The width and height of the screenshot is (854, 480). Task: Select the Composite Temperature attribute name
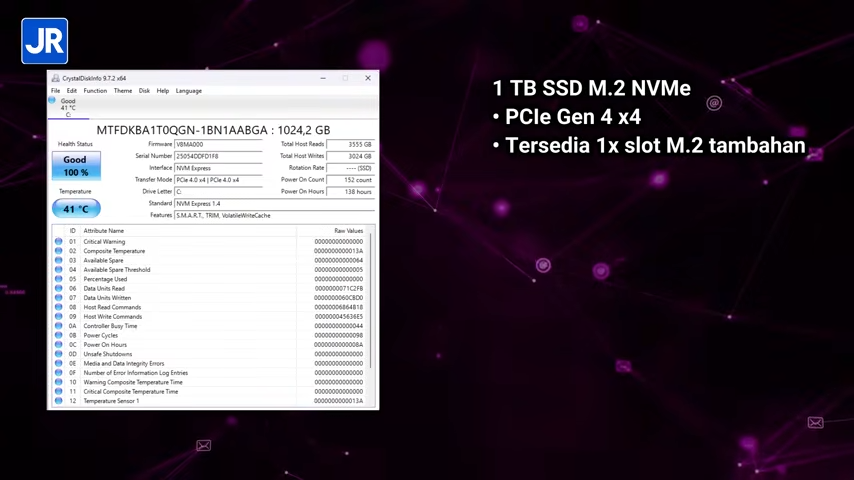[x=114, y=251]
